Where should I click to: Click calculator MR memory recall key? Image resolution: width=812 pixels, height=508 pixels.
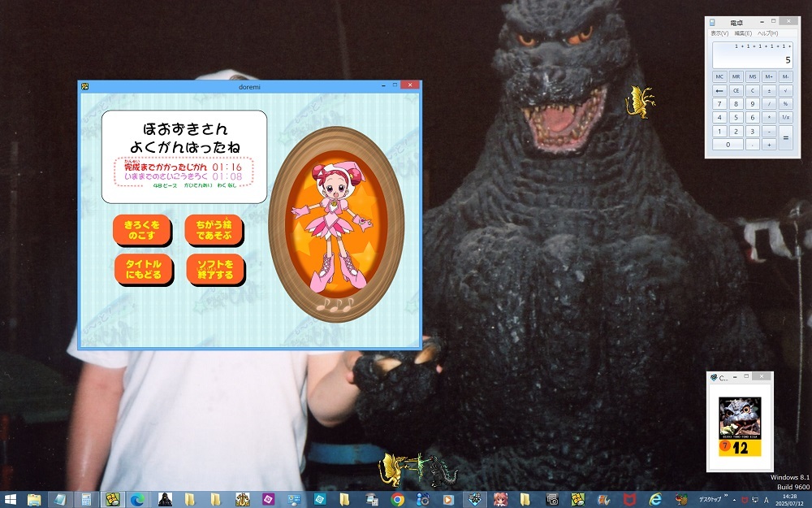point(736,76)
